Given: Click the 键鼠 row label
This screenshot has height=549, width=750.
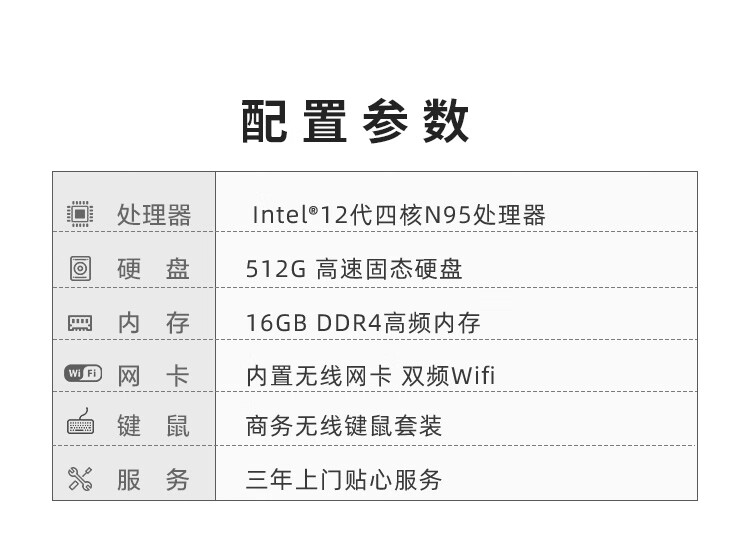Looking at the screenshot, I should 153,426.
